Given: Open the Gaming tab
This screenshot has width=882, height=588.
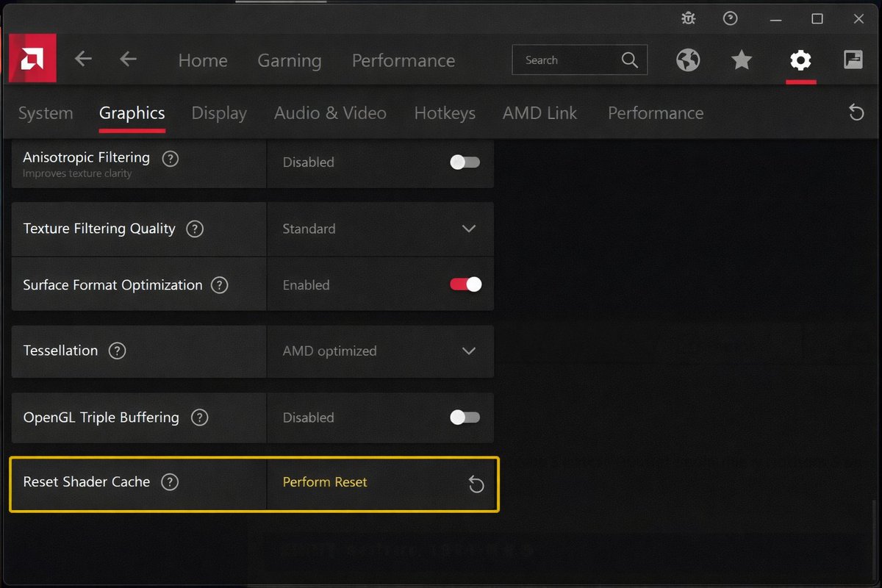Looking at the screenshot, I should pos(290,60).
